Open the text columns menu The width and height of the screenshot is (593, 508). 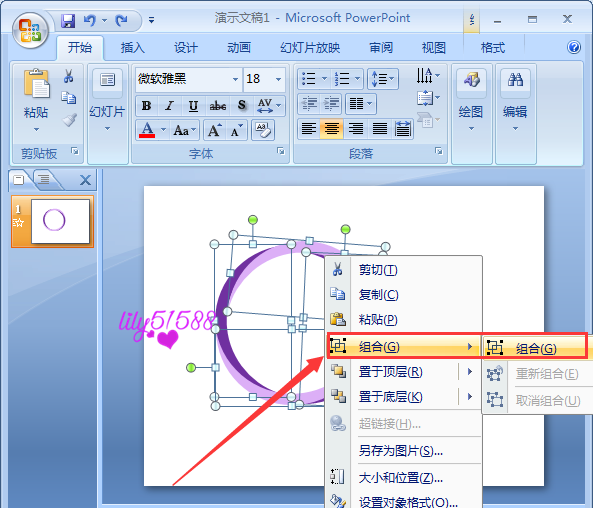coord(361,103)
